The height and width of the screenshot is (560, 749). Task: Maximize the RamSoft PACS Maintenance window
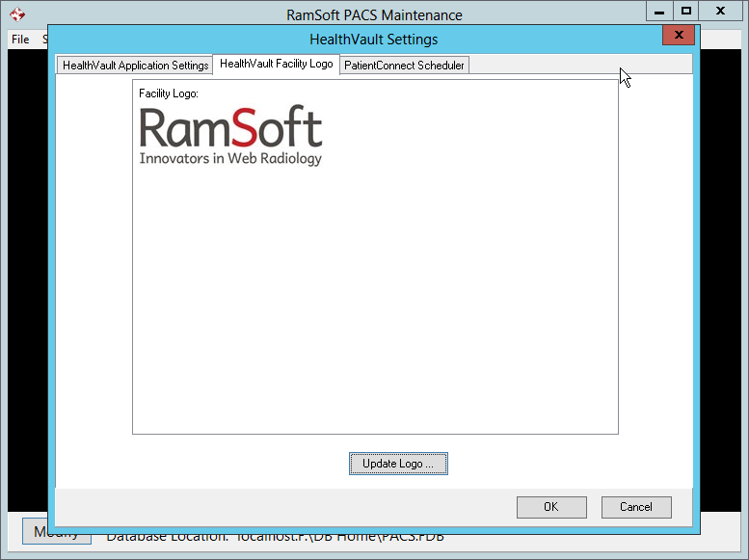(x=685, y=11)
